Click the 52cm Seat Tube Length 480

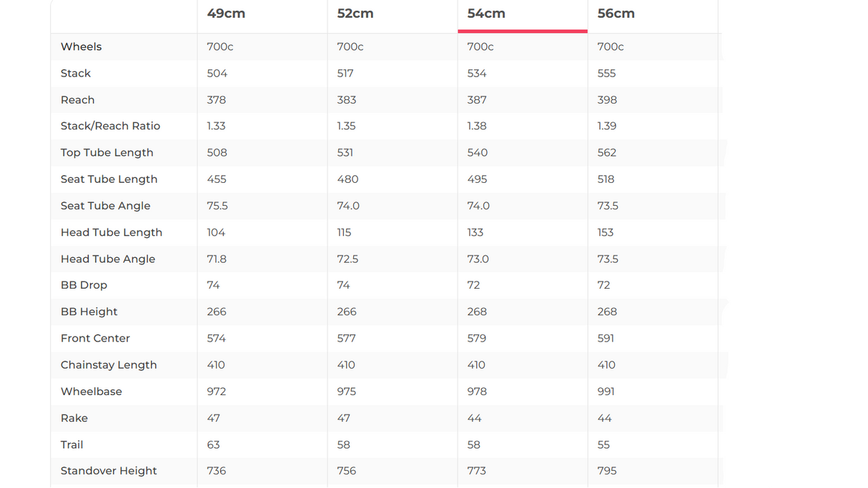(347, 179)
